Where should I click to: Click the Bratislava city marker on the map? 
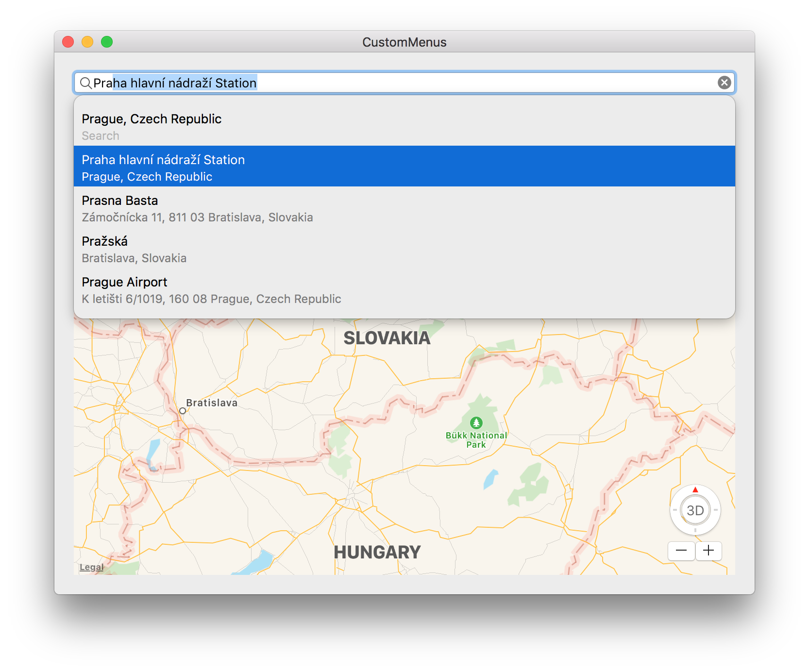pos(183,411)
